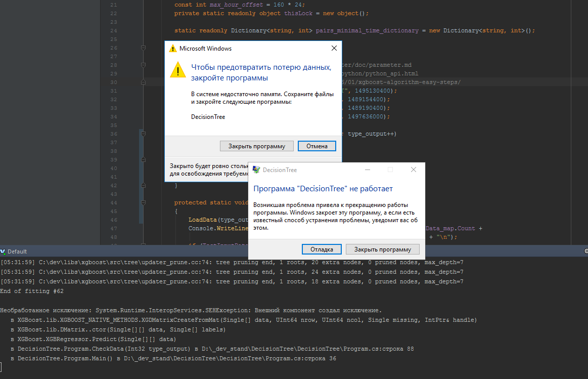Click the large yellow warning triangle icon

click(x=178, y=70)
